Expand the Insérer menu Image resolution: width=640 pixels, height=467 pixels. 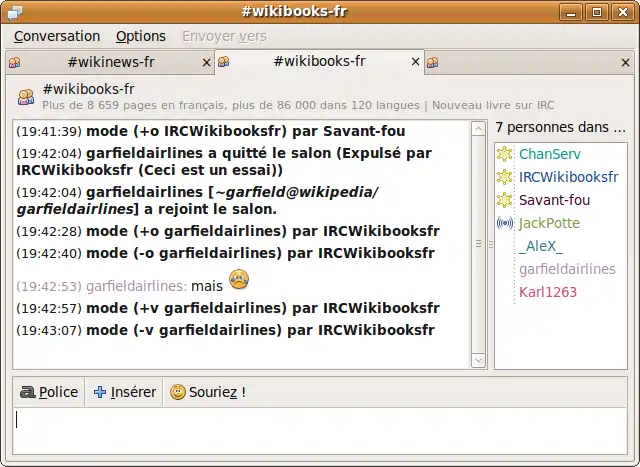[124, 392]
